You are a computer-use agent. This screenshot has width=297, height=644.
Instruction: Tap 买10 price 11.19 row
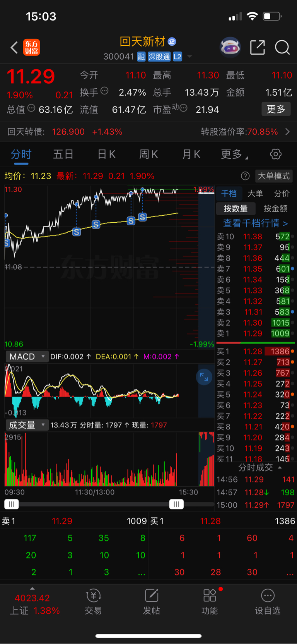(x=256, y=448)
